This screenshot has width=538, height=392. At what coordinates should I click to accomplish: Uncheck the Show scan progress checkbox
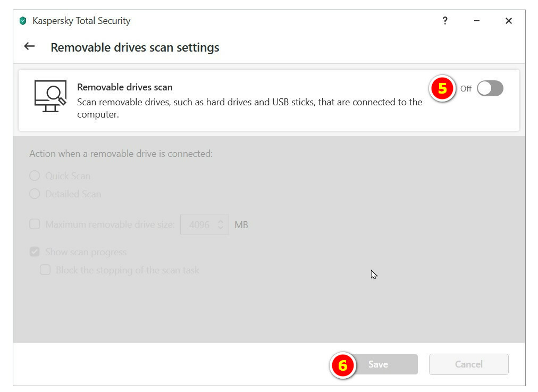35,252
